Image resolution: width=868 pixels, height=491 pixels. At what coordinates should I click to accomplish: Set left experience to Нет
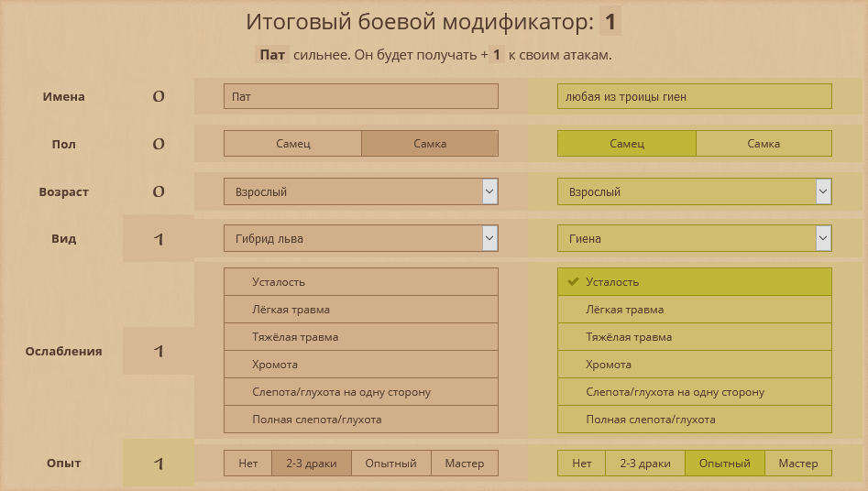(x=248, y=464)
